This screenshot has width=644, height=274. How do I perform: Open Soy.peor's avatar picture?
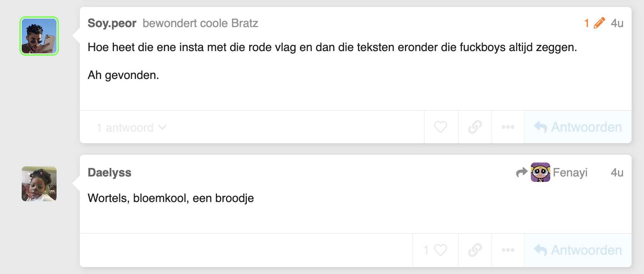pyautogui.click(x=39, y=36)
